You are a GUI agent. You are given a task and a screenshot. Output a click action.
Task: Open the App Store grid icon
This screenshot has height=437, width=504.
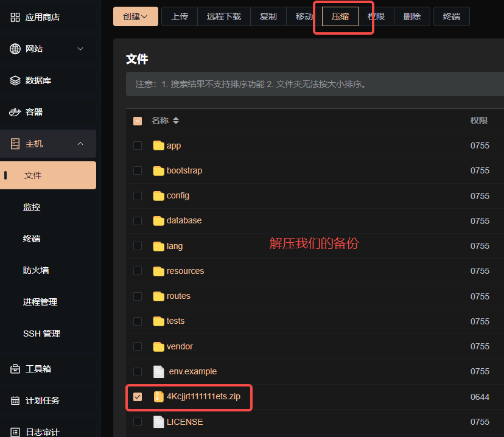15,17
